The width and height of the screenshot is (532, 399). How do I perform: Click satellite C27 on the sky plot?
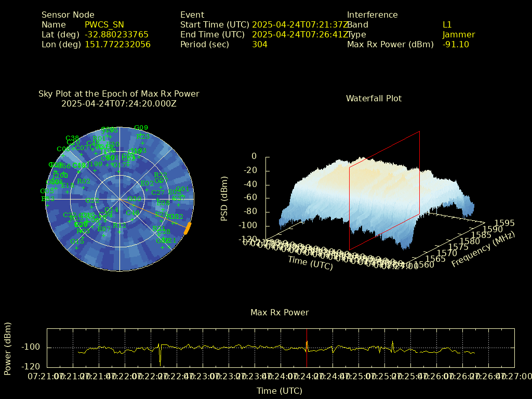pos(158,193)
